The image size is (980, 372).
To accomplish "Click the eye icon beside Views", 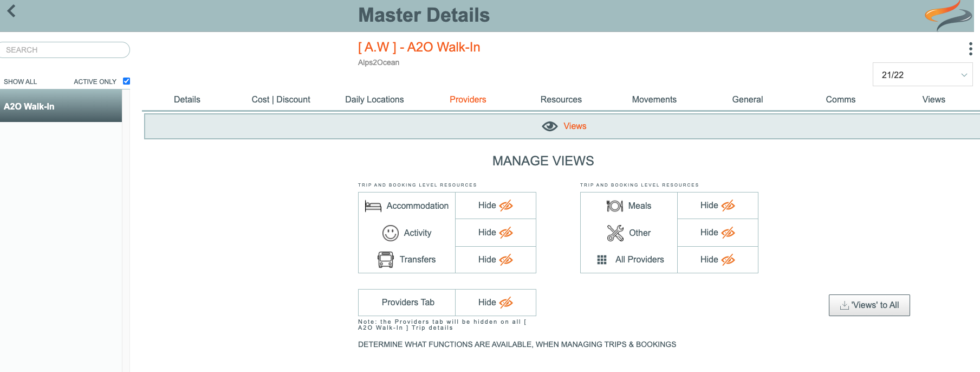I will (x=549, y=126).
